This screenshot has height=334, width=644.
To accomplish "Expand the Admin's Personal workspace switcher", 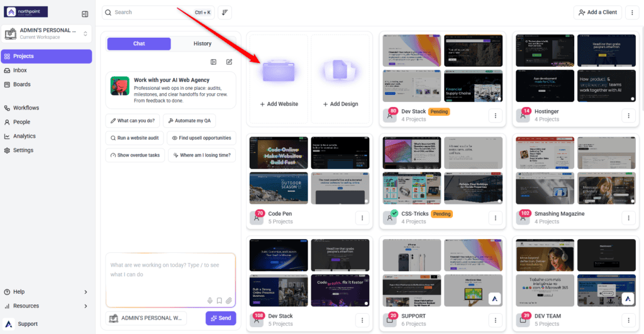I will pyautogui.click(x=47, y=34).
